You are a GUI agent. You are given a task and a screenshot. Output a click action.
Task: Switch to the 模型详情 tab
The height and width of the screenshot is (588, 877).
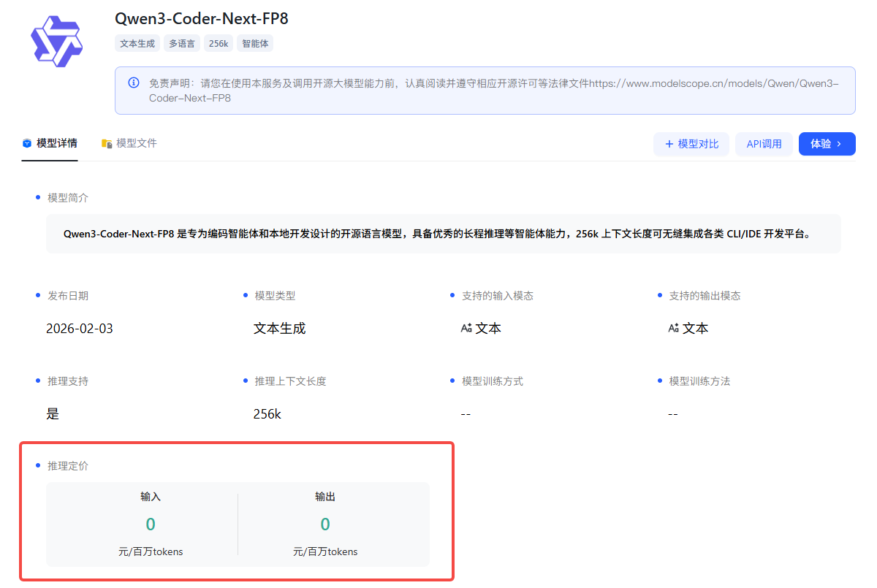point(56,143)
